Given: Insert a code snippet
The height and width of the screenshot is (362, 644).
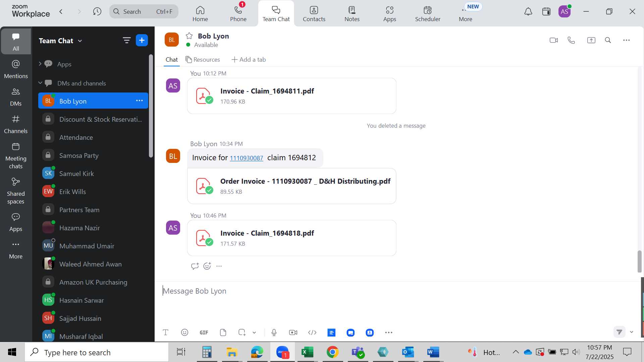Looking at the screenshot, I should coord(312,333).
